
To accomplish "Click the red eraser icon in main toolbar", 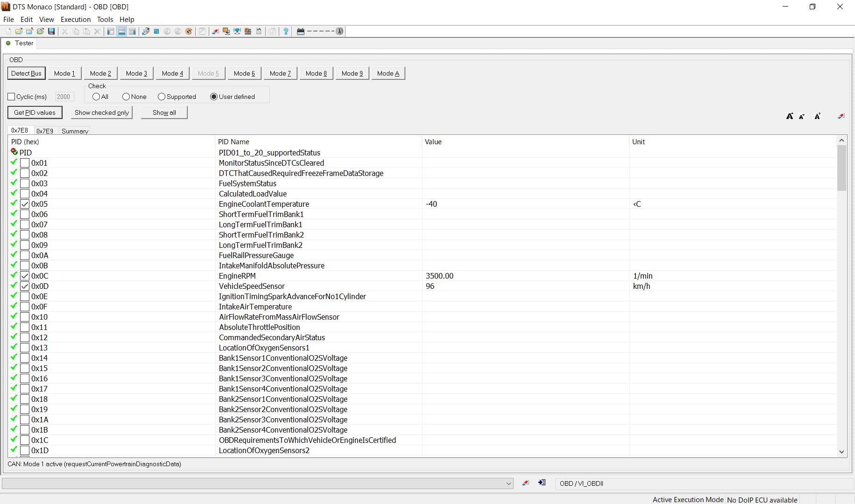I will (215, 31).
